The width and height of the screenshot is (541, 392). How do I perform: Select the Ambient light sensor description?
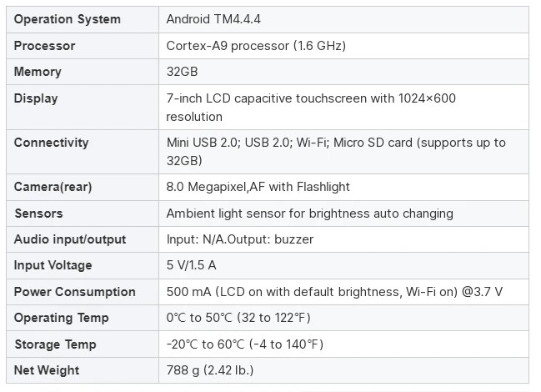pyautogui.click(x=310, y=214)
